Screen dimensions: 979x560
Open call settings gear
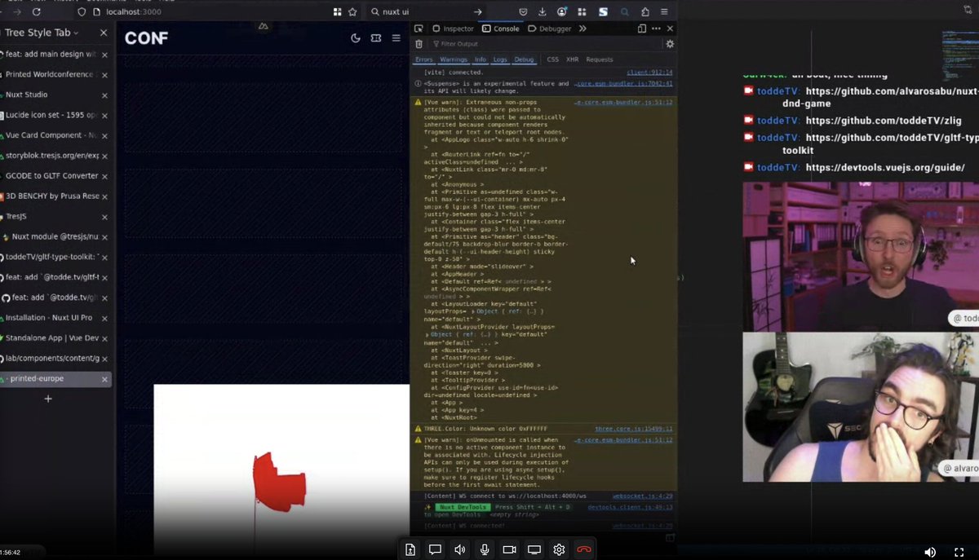pyautogui.click(x=559, y=549)
